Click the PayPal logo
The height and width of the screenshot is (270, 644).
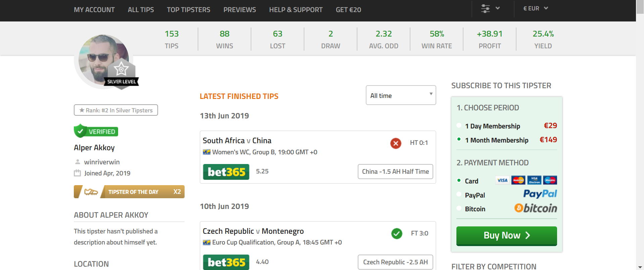pos(540,194)
